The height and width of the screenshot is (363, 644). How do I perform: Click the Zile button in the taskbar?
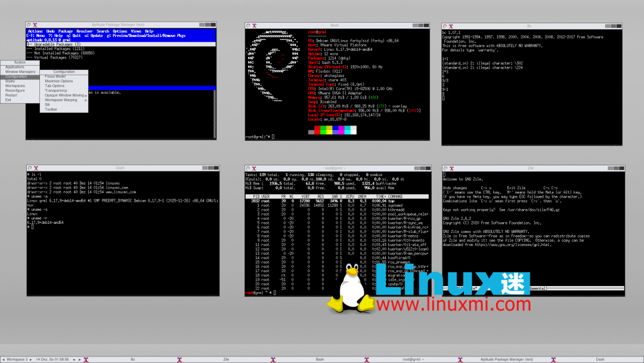tap(226, 359)
